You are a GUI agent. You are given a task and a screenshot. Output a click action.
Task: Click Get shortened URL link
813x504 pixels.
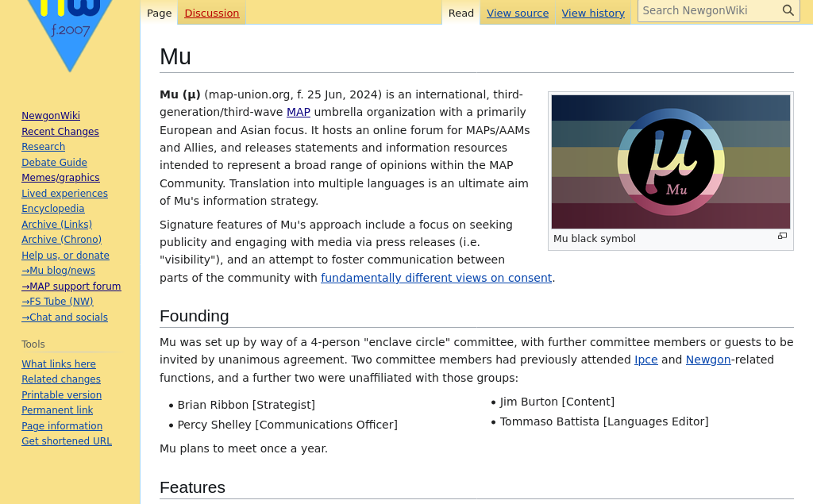point(67,441)
